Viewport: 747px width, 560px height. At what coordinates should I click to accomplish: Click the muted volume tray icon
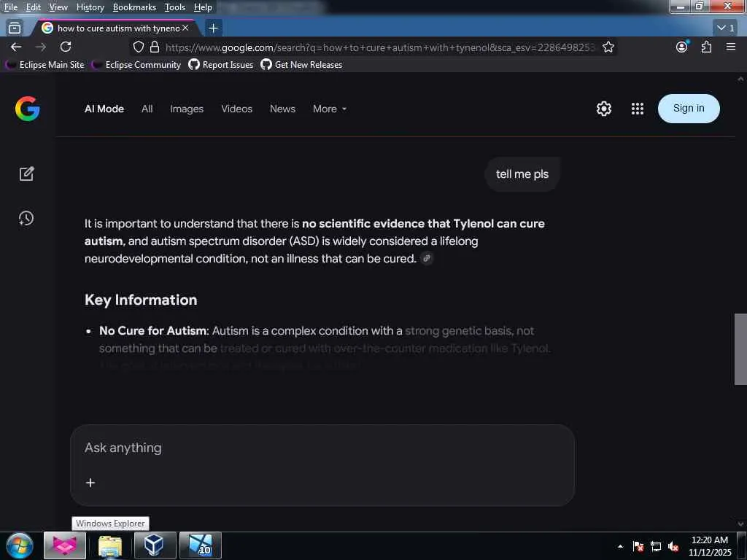[x=673, y=546]
